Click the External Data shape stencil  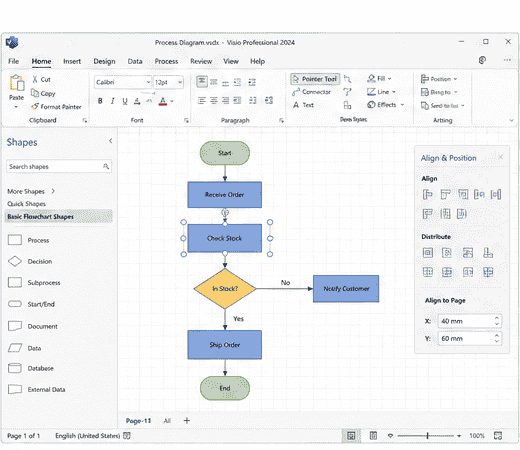(x=15, y=389)
